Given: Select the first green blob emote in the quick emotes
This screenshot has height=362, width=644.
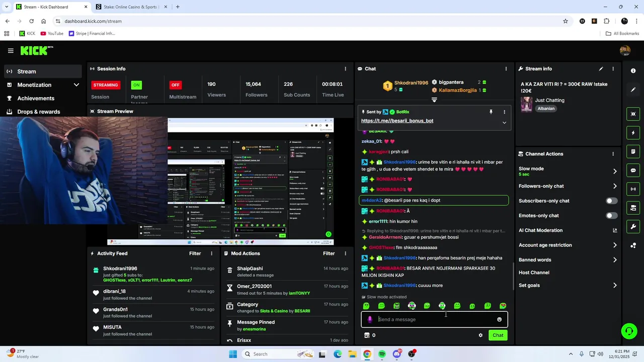Looking at the screenshot, I should (366, 306).
